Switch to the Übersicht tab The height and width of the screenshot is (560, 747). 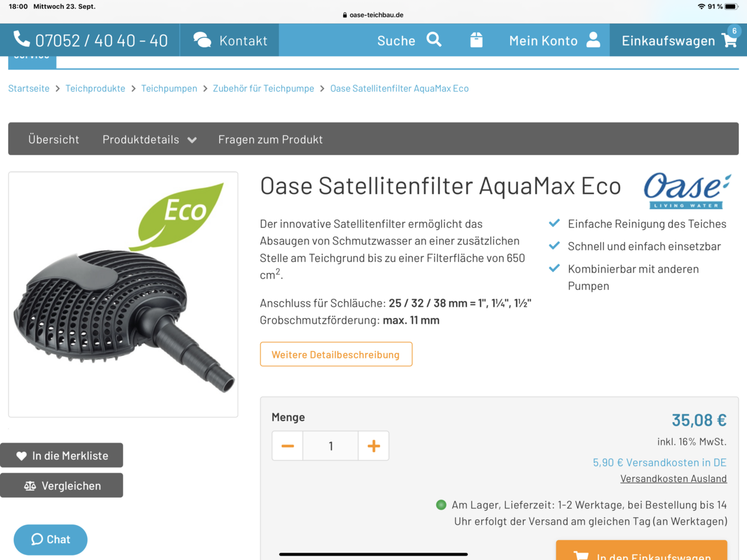(53, 139)
